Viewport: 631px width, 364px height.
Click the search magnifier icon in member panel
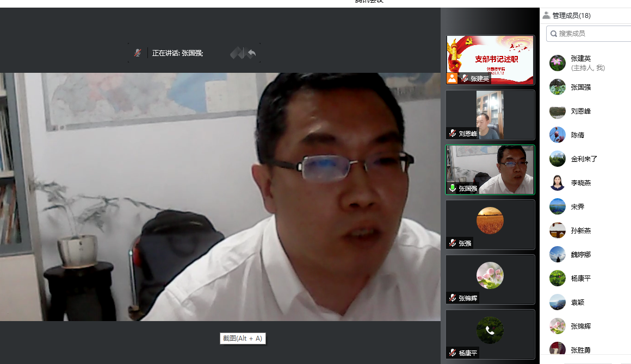553,34
